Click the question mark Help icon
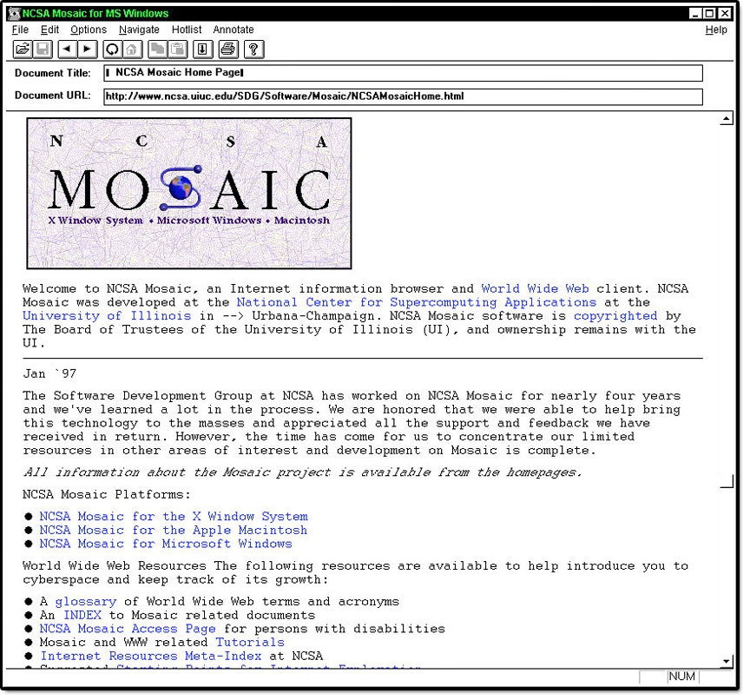The width and height of the screenshot is (750, 700). [x=253, y=50]
